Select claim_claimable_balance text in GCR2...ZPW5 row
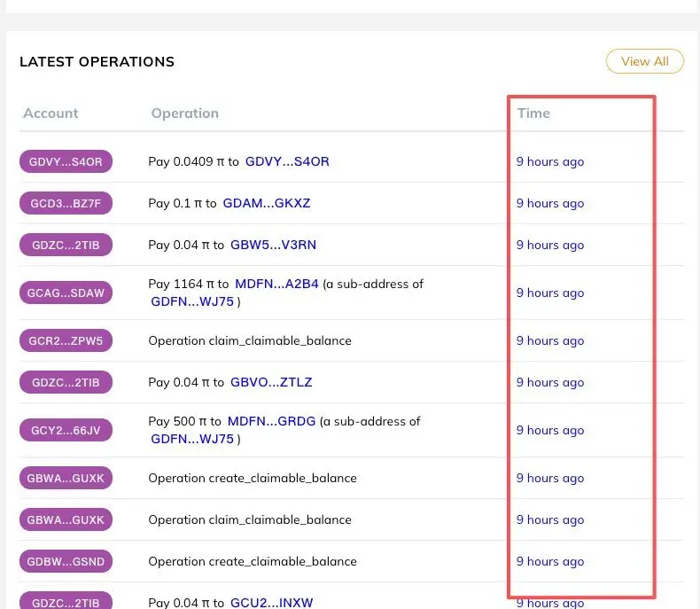The width and height of the screenshot is (700, 609). 280,340
